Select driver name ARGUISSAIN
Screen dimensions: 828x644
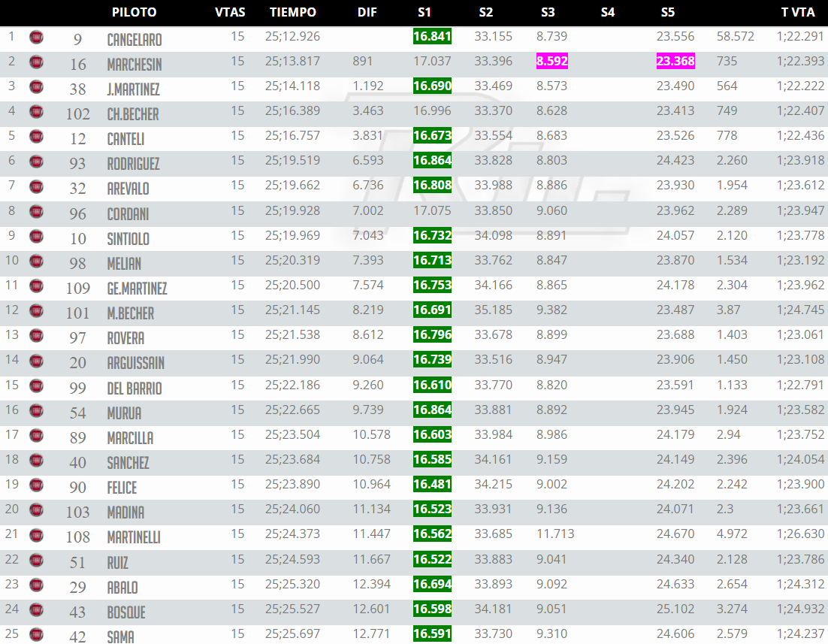[135, 363]
